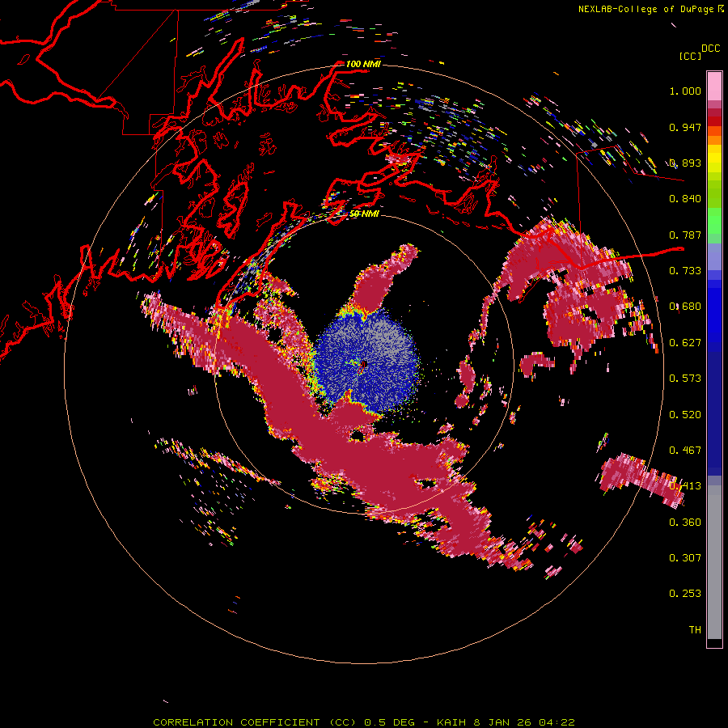This screenshot has width=728, height=728.
Task: Click the 0.467 value on the color scale
Action: [685, 450]
